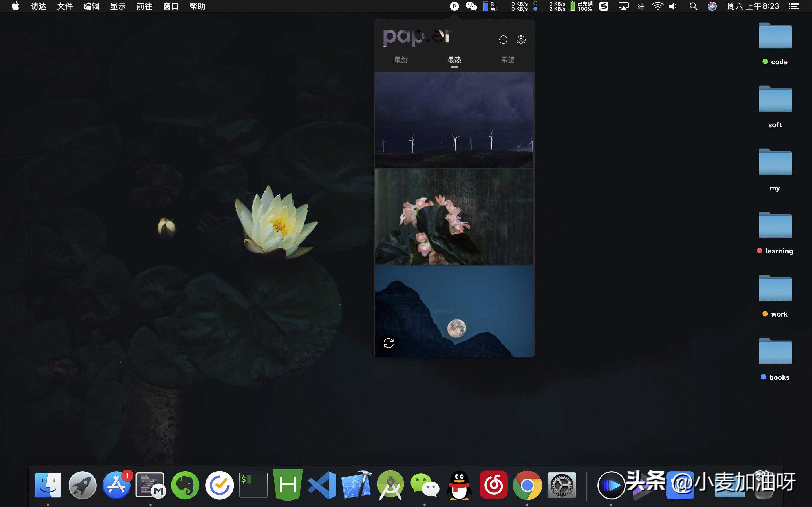Screen dimensions: 812x507
Task: Open the 前往 menu
Action: [144, 6]
